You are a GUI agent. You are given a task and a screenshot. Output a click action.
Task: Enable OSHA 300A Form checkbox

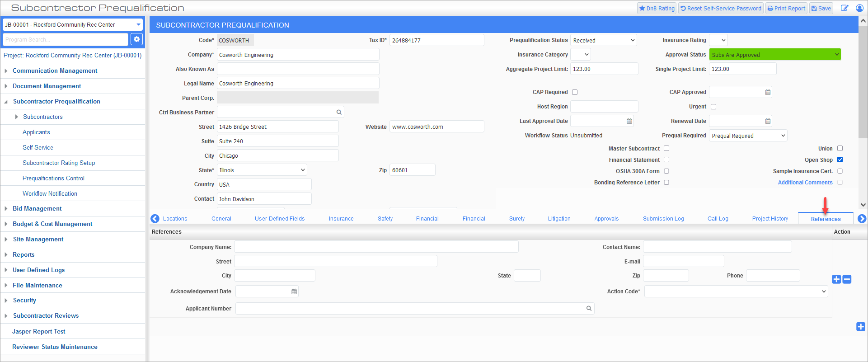[x=666, y=171]
